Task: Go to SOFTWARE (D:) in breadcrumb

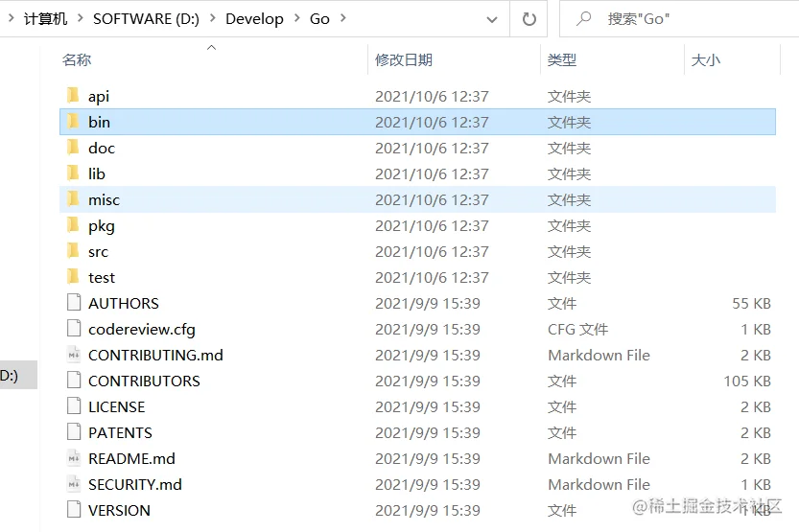Action: coord(146,19)
